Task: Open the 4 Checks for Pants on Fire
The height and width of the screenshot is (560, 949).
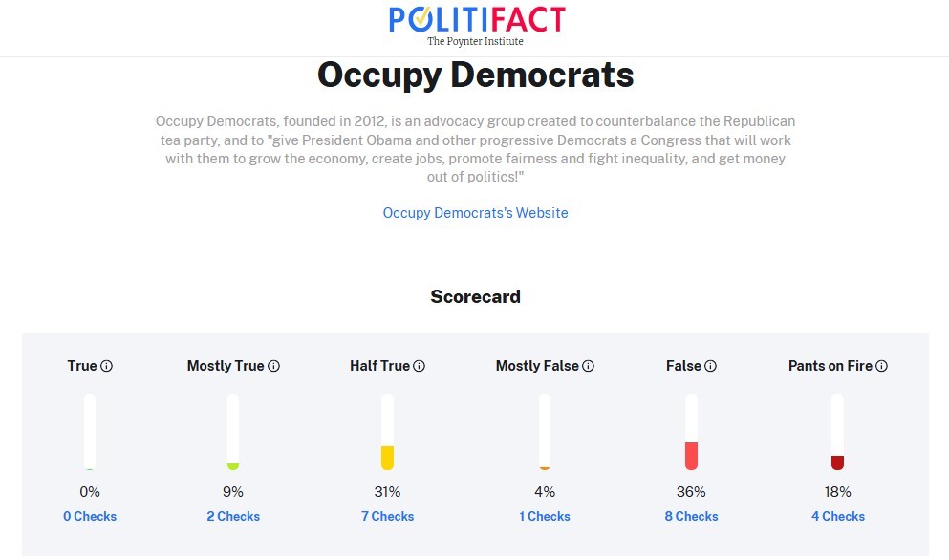Action: (837, 516)
